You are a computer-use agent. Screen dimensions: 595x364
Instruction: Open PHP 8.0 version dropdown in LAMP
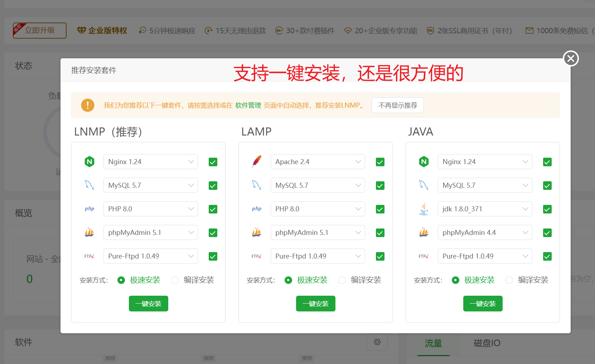(318, 209)
